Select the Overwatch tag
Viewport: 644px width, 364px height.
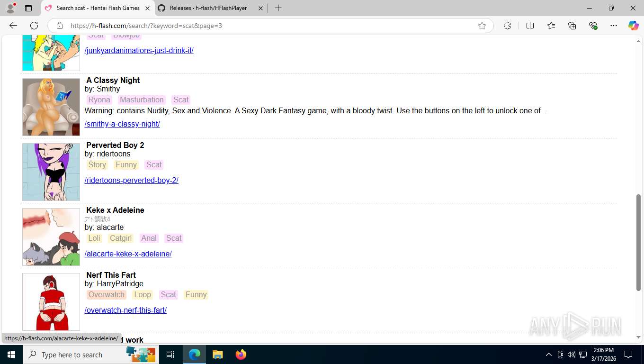point(107,294)
